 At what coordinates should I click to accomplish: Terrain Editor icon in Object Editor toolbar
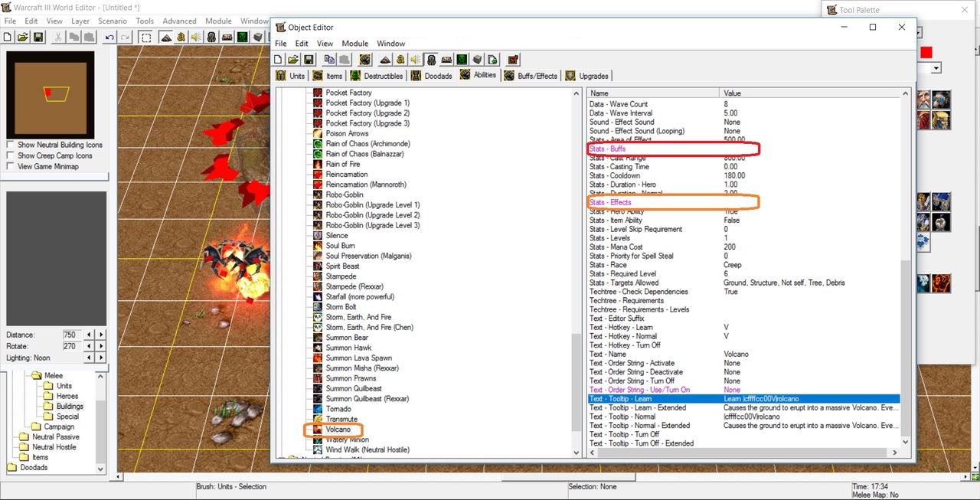coord(385,60)
